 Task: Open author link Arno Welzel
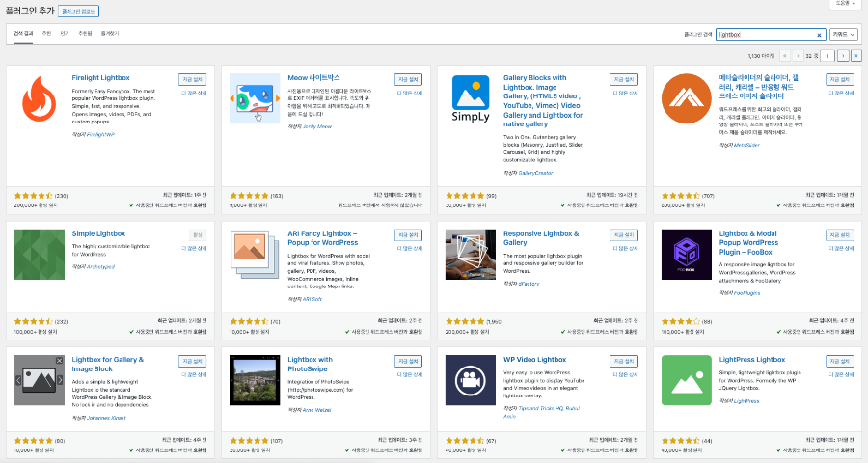[x=316, y=410]
